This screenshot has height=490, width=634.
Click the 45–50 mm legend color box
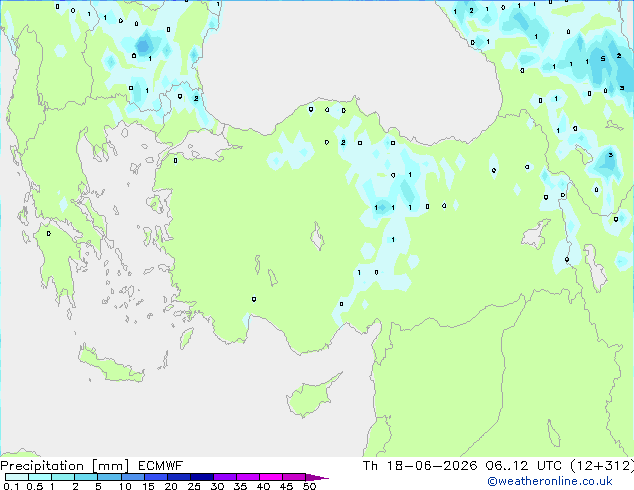[294, 477]
